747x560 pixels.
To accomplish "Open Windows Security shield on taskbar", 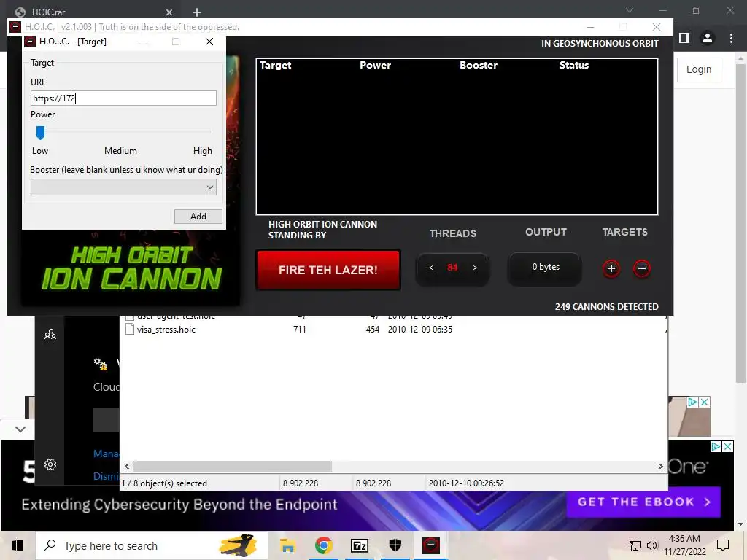I will point(395,545).
